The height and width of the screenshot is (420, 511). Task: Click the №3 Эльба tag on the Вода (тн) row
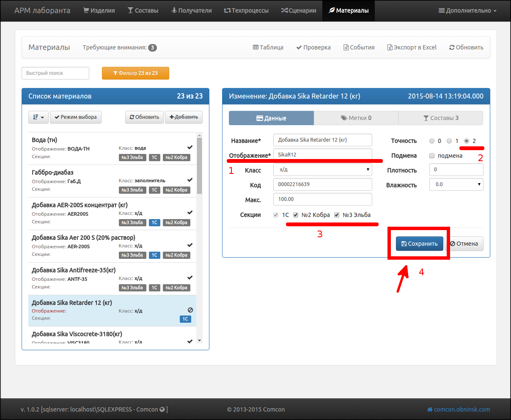(132, 157)
